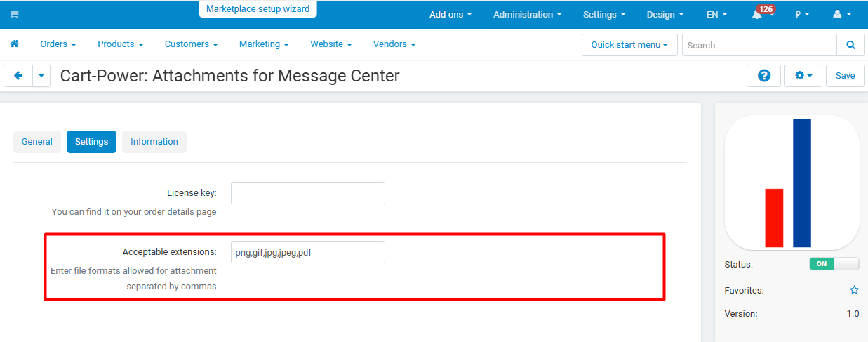Change the EN language selector
Viewport: 868px width, 342px height.
coord(716,15)
